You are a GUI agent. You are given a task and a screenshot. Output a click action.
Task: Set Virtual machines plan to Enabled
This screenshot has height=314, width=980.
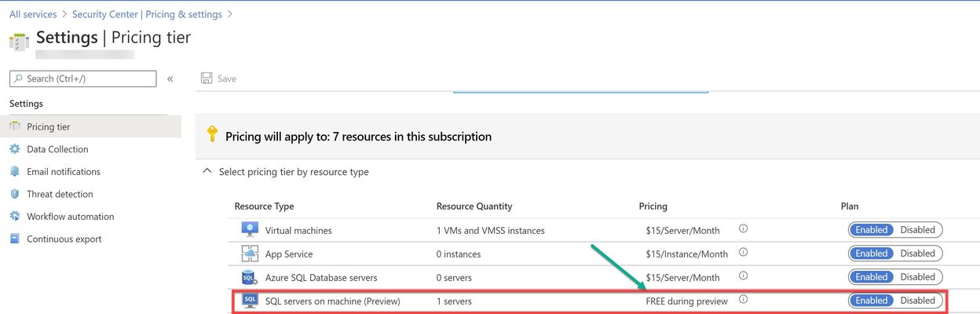pyautogui.click(x=871, y=230)
